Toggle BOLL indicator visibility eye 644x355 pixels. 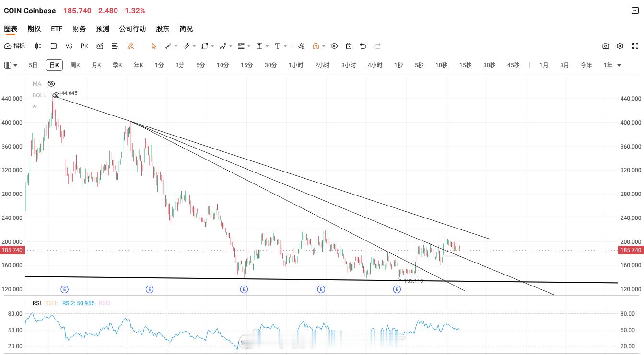(x=56, y=95)
